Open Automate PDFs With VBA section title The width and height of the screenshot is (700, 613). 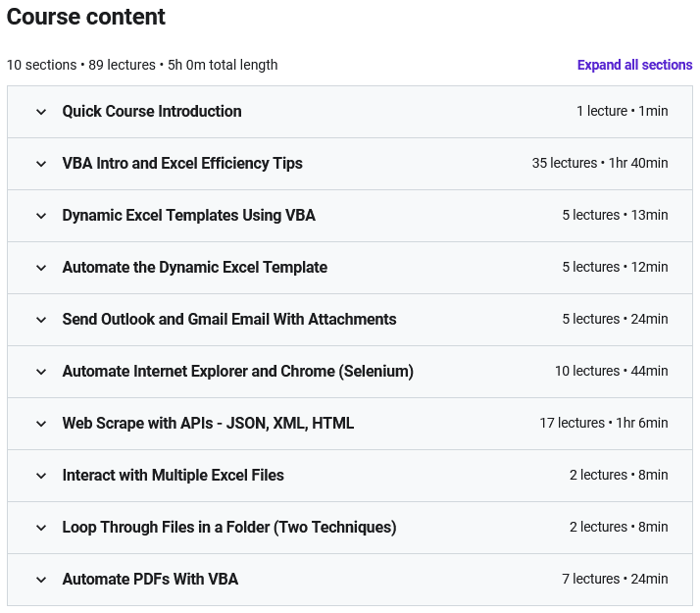(150, 579)
